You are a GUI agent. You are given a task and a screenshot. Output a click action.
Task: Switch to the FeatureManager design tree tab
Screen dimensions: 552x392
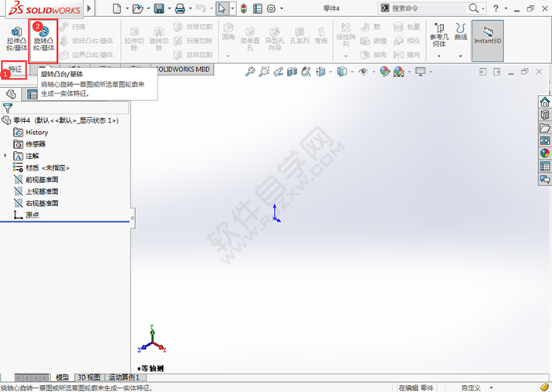(11, 94)
